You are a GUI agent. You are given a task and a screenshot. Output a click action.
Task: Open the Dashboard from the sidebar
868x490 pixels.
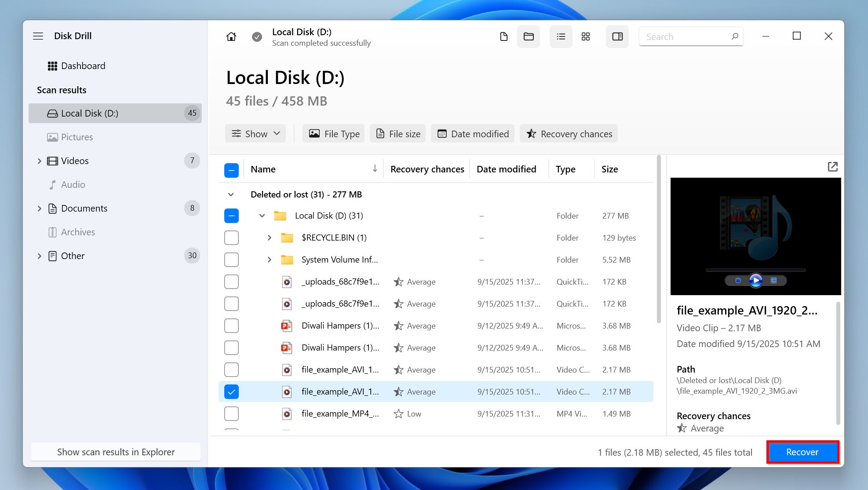(83, 66)
